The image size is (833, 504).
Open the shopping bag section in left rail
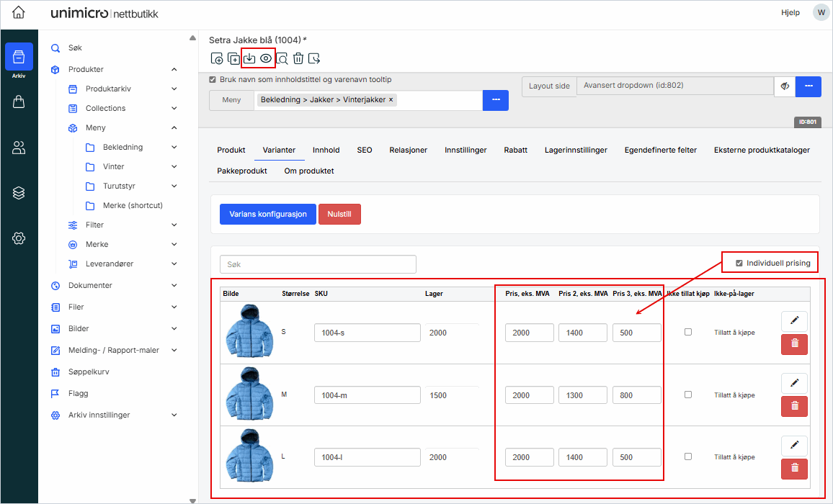click(19, 102)
